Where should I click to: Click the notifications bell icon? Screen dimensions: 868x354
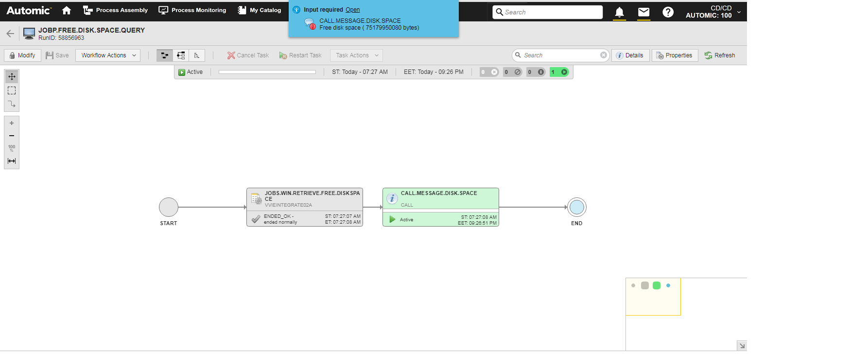pyautogui.click(x=619, y=12)
